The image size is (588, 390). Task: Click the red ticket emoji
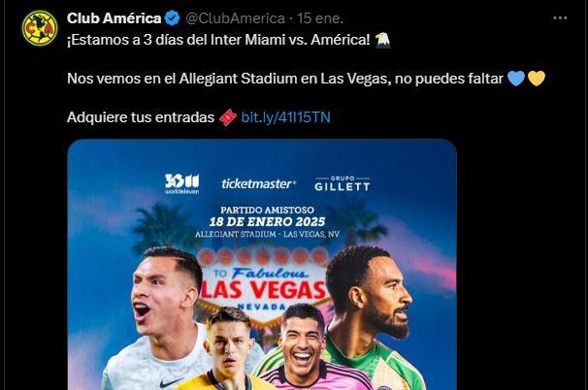(x=228, y=117)
